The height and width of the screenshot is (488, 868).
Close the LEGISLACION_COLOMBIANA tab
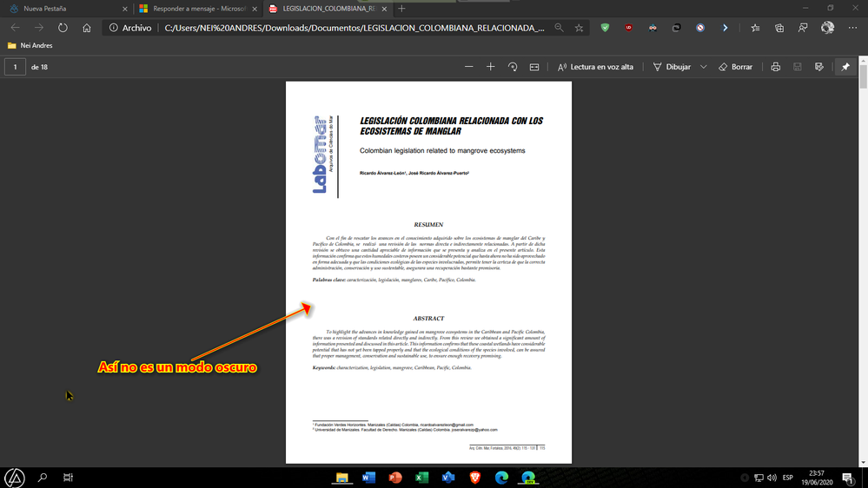(x=384, y=9)
